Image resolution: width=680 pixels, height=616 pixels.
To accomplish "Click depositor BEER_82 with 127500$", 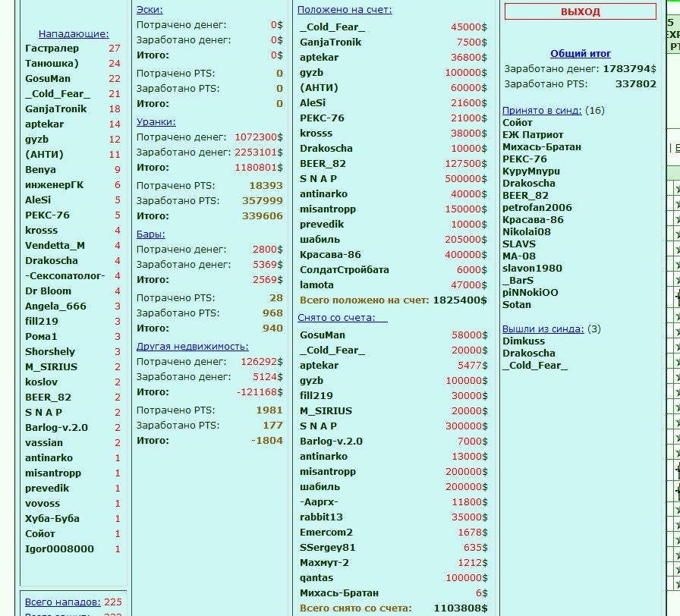I will (323, 164).
